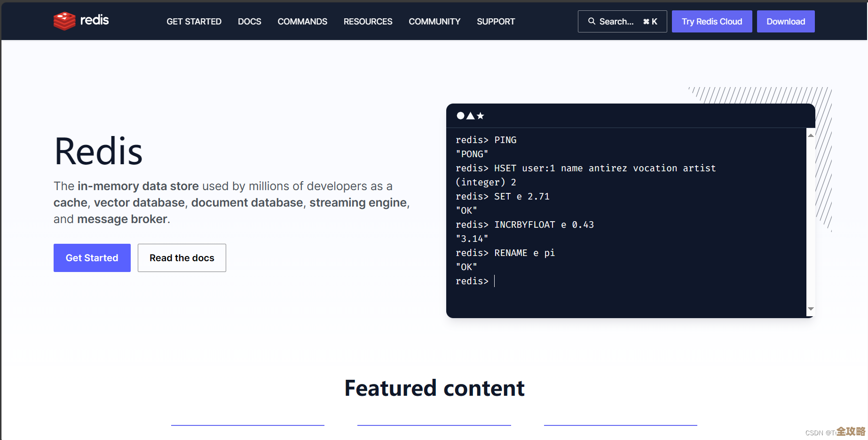Click the redis wordmark text beside the logo
Viewport: 868px width, 440px height.
coord(95,20)
